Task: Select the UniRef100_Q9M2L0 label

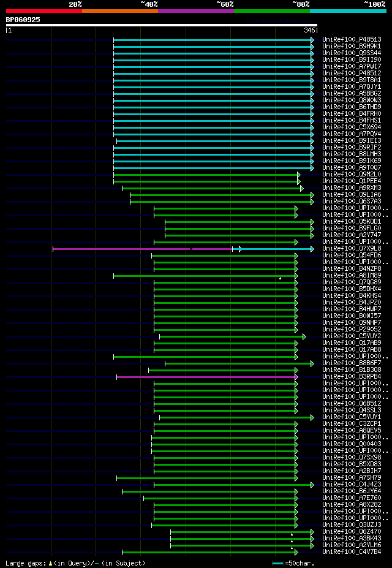Action: [x=352, y=174]
